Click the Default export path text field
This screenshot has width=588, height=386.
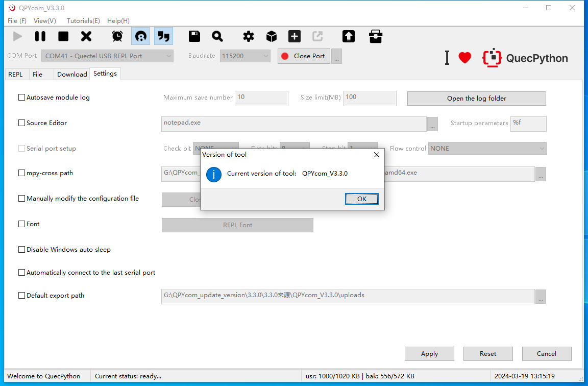348,296
